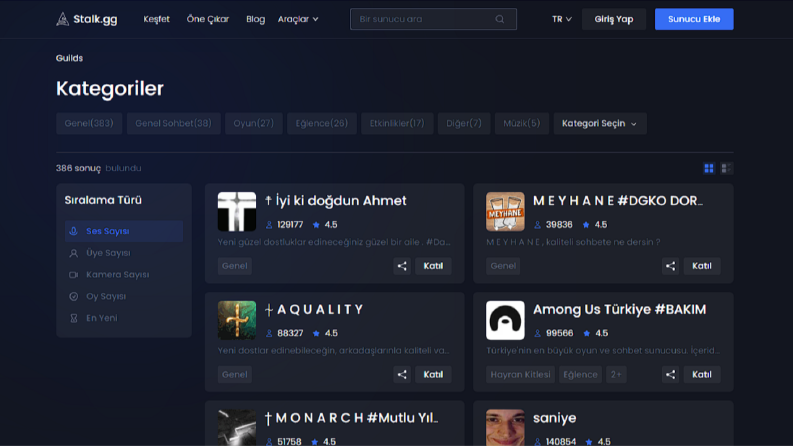Share the Among Us Türkiye server
This screenshot has width=793, height=446.
(670, 375)
